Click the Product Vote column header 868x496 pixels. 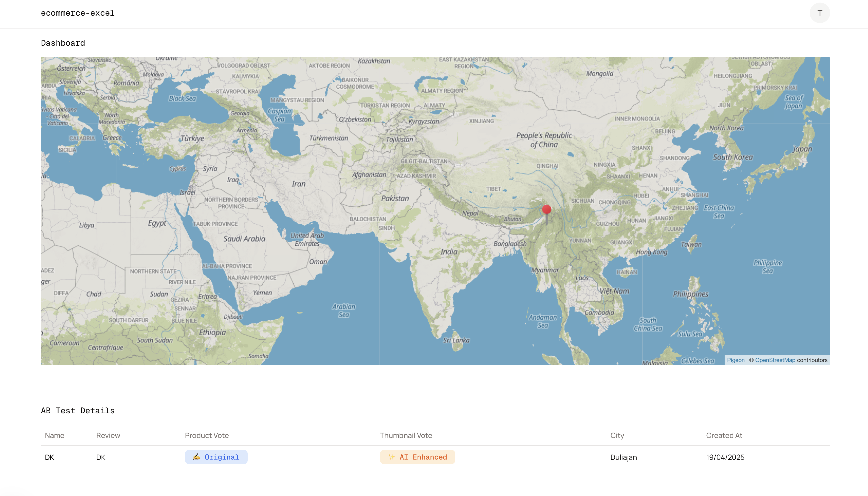[x=207, y=435]
